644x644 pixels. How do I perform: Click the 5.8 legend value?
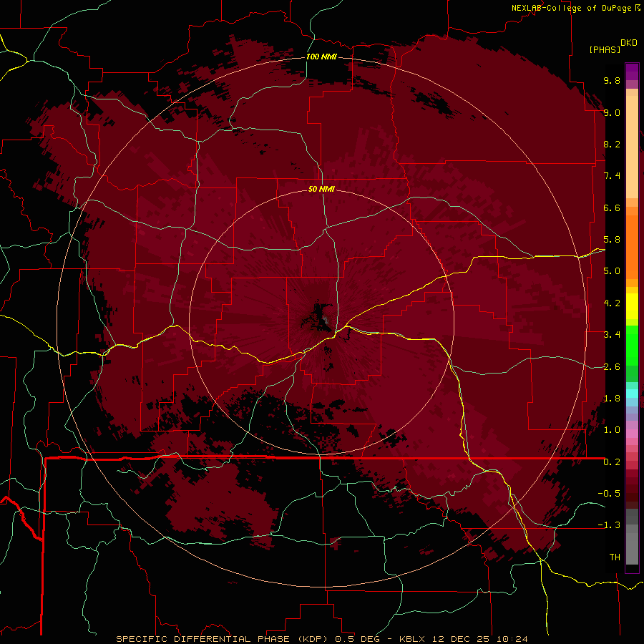pos(612,240)
